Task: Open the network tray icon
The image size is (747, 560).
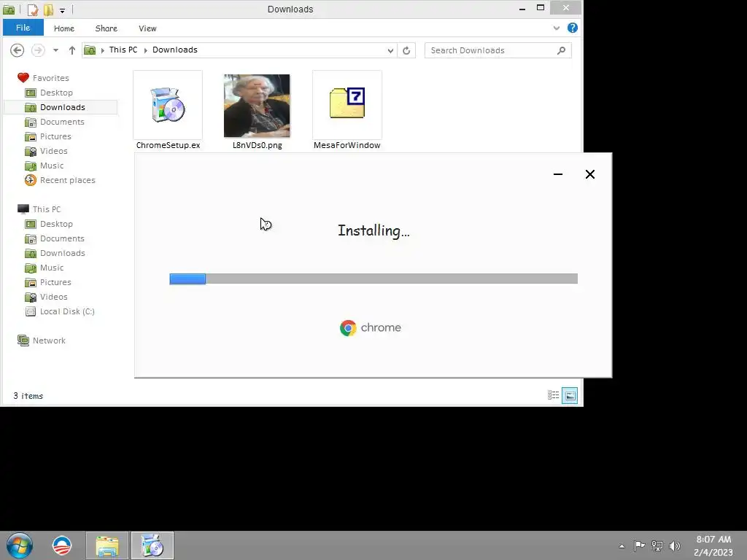Action: coord(657,545)
